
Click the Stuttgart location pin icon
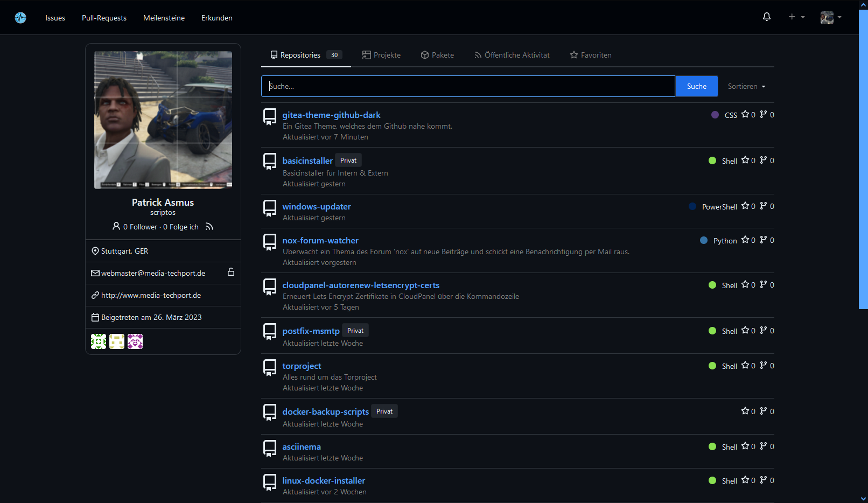[95, 251]
